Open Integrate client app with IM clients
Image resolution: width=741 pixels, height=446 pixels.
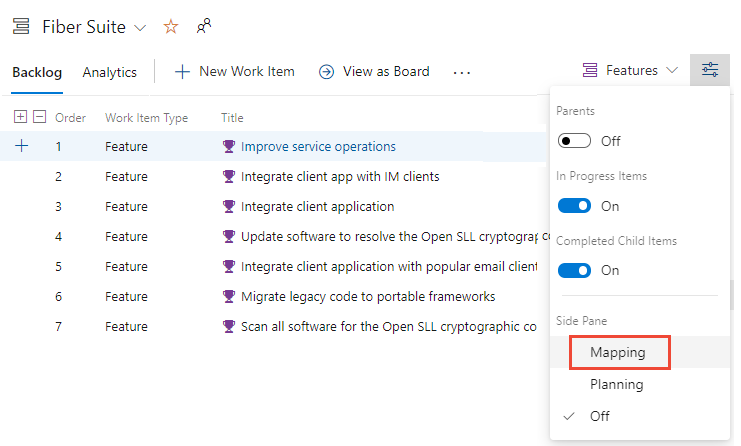point(340,177)
